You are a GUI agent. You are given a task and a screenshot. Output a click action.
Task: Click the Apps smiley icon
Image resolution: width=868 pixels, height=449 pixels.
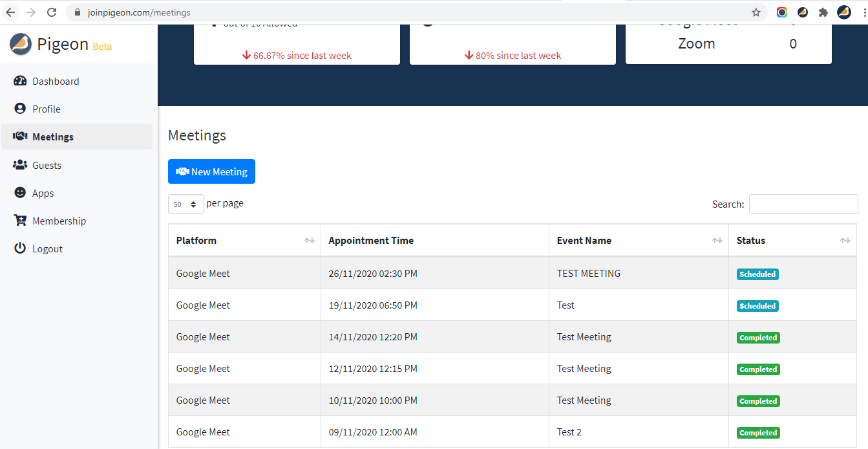pos(20,193)
